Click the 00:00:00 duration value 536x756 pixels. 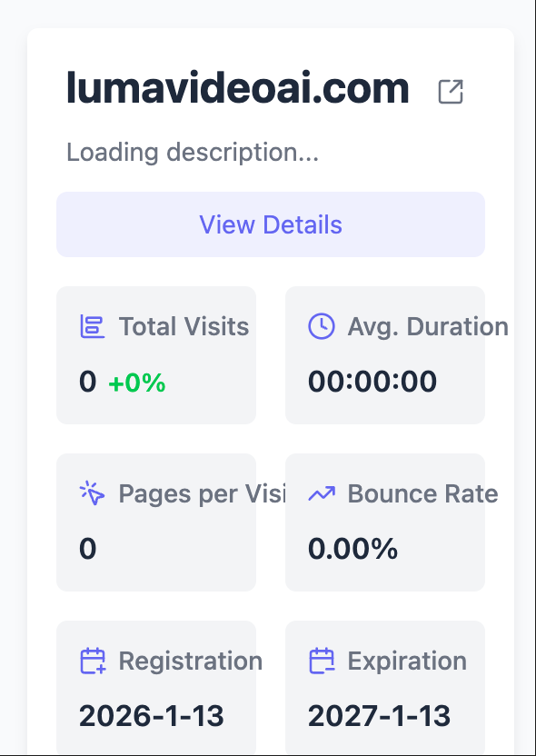[x=372, y=382]
